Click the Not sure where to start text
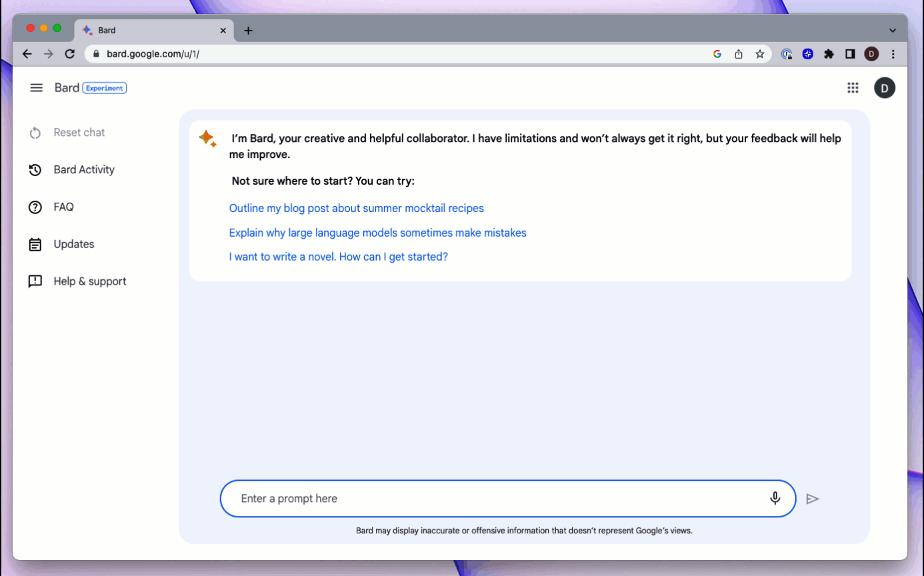The image size is (924, 576). [323, 181]
